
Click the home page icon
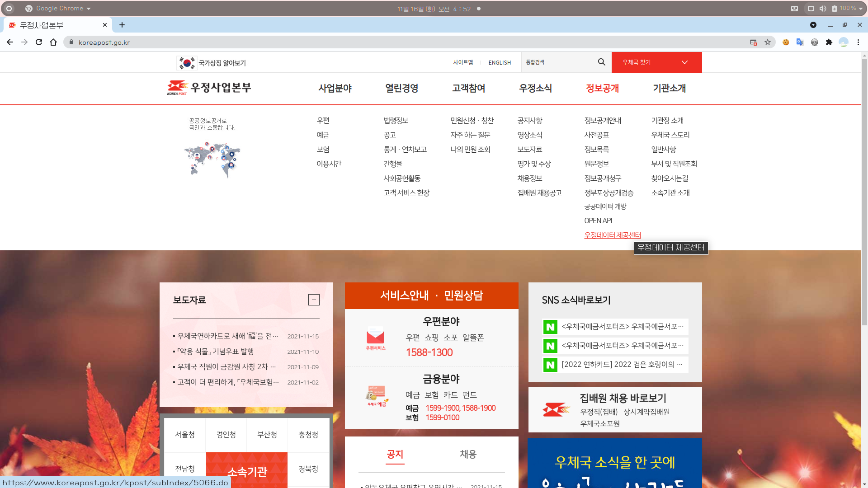[53, 42]
